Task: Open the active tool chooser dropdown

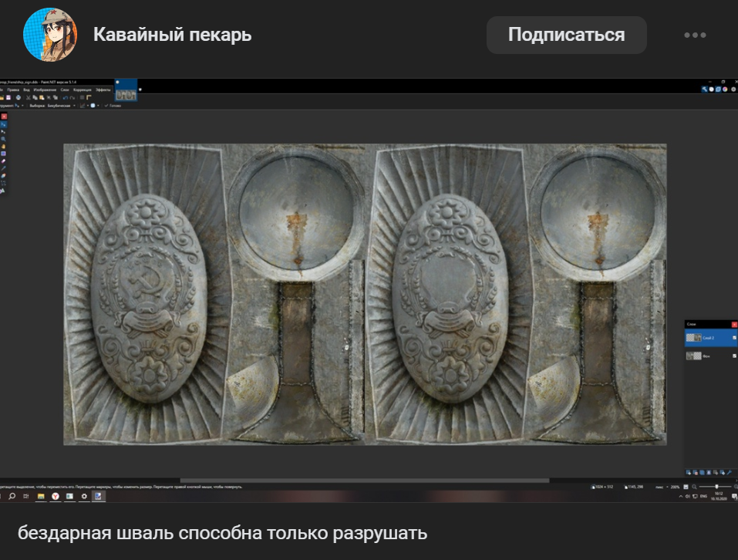Action: (19, 106)
